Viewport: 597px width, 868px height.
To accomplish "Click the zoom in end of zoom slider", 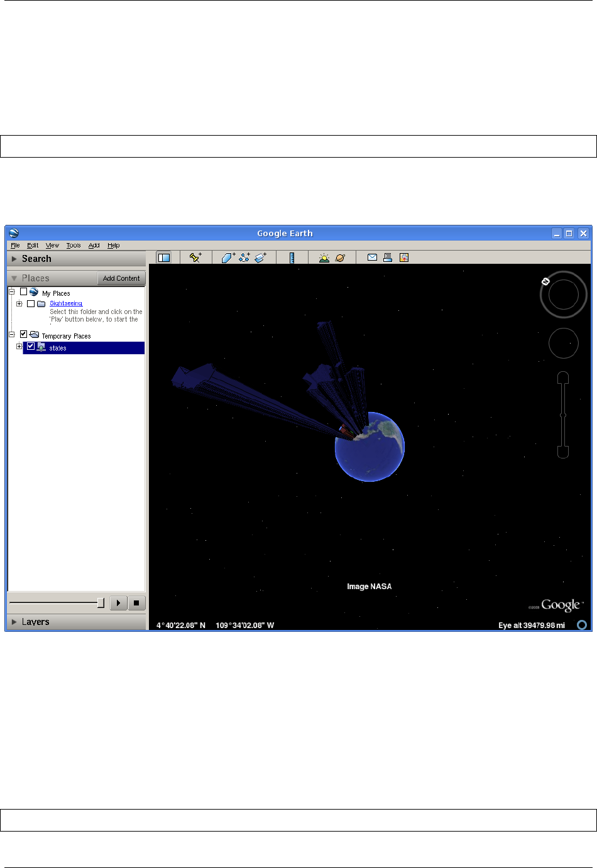I will [x=563, y=377].
